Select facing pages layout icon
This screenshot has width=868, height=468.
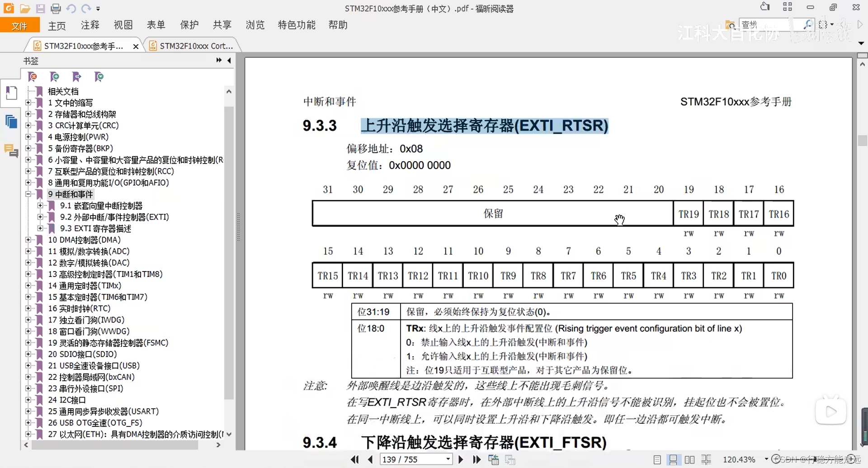tap(689, 460)
